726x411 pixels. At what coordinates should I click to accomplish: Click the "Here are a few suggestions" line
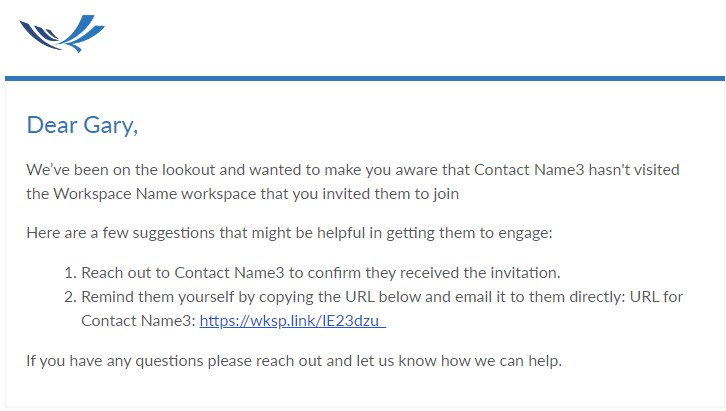289,233
